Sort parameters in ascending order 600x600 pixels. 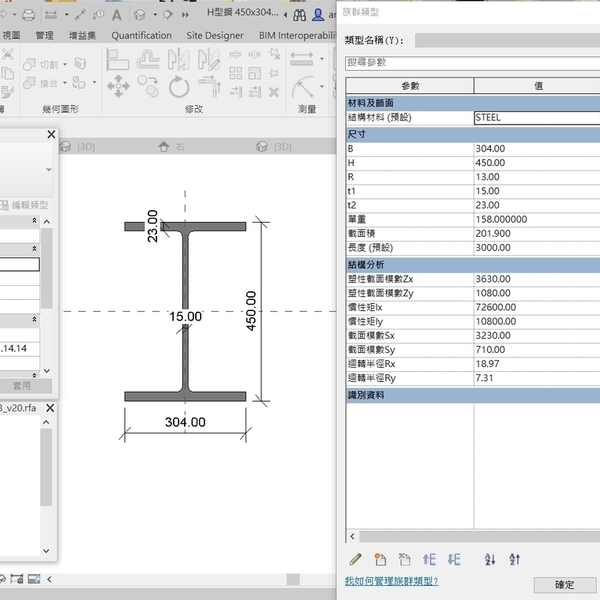tap(490, 560)
